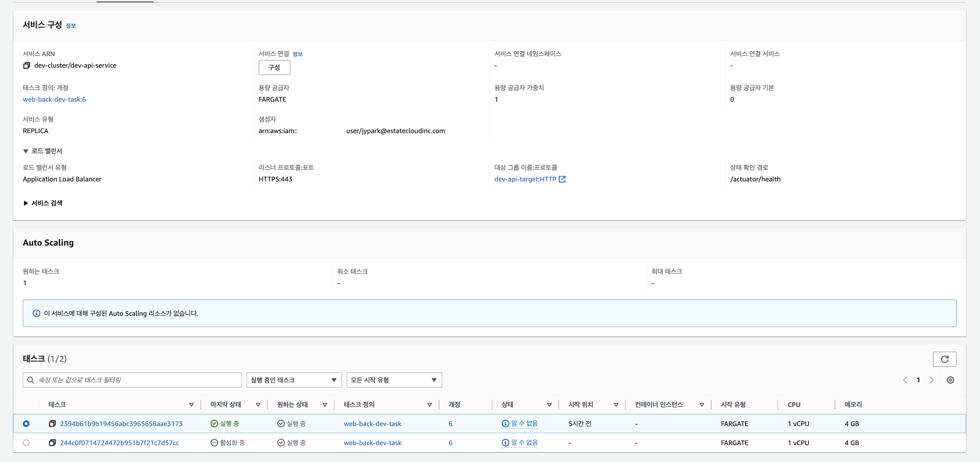Viewport: 980px width, 462px height.
Task: Click the 구성 button for service connect
Action: tap(274, 67)
